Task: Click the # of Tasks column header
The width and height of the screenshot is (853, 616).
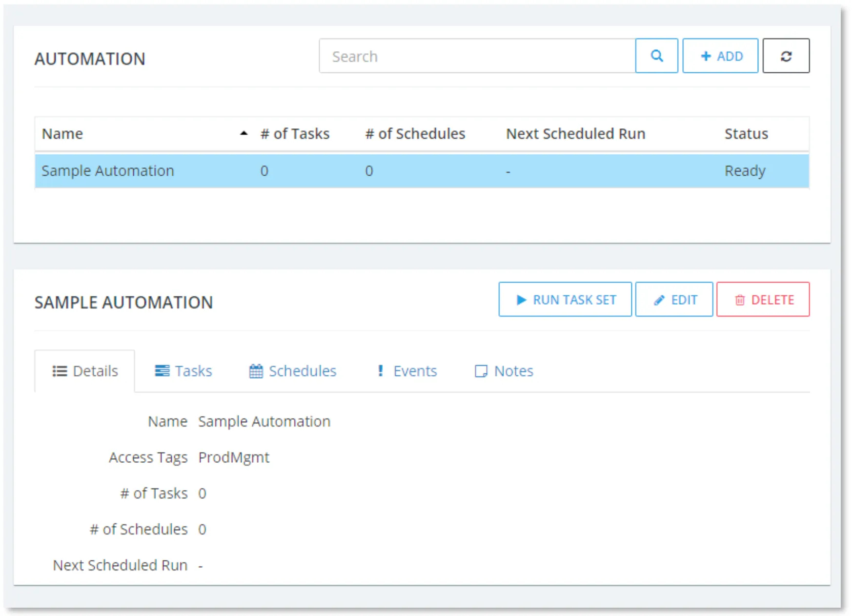Action: 295,134
